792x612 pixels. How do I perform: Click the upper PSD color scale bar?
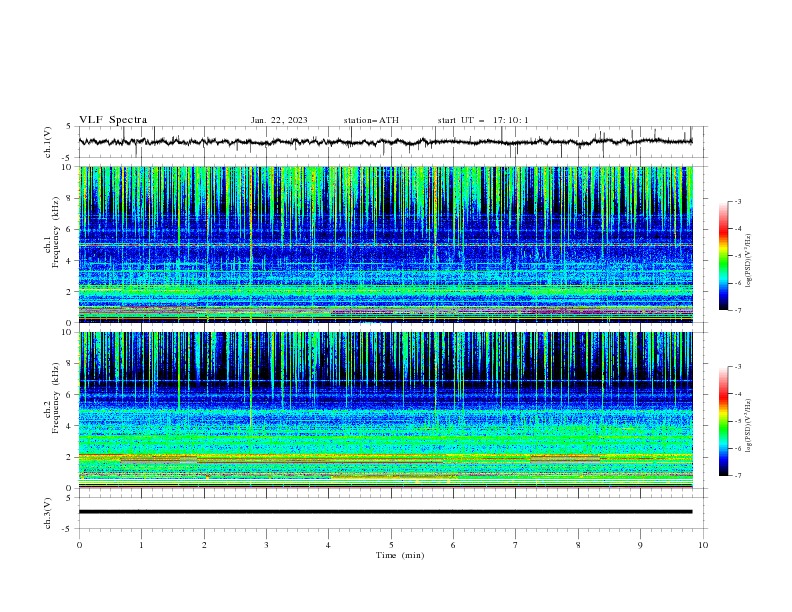(x=723, y=256)
